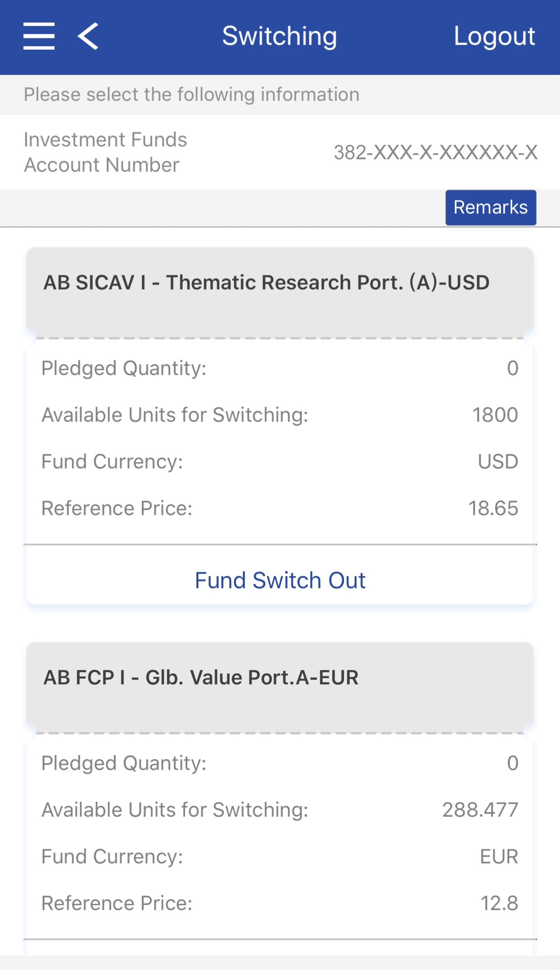
Task: Tap the Switching page title
Action: click(280, 36)
